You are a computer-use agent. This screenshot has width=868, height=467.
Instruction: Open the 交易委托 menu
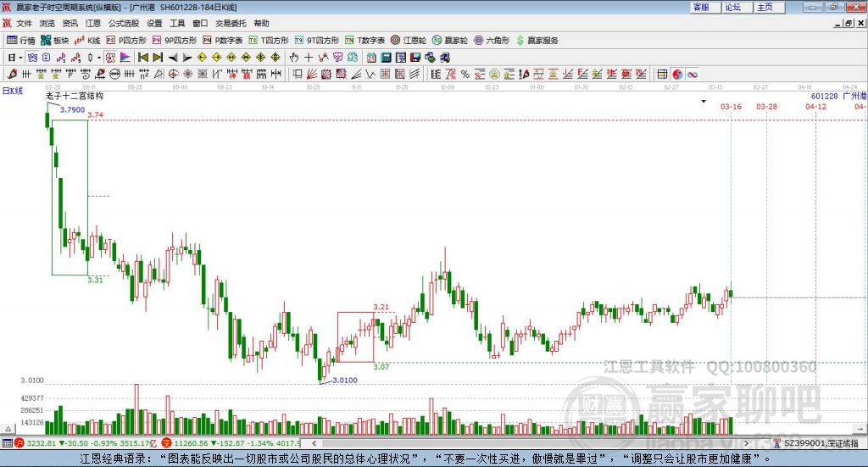point(231,23)
